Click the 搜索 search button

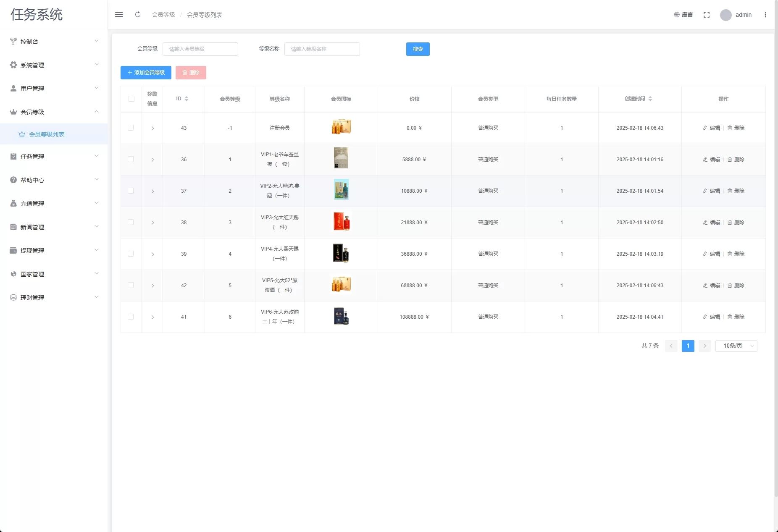pyautogui.click(x=418, y=49)
